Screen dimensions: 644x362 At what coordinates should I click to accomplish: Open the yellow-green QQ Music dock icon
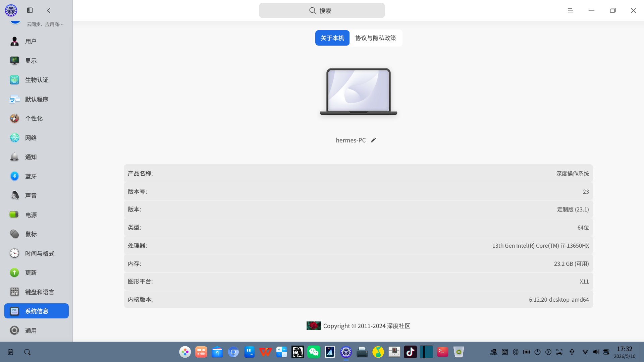378,352
